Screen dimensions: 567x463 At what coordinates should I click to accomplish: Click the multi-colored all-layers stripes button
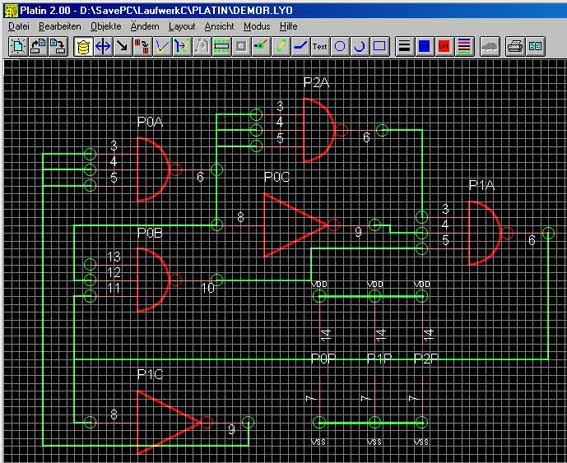click(x=464, y=46)
